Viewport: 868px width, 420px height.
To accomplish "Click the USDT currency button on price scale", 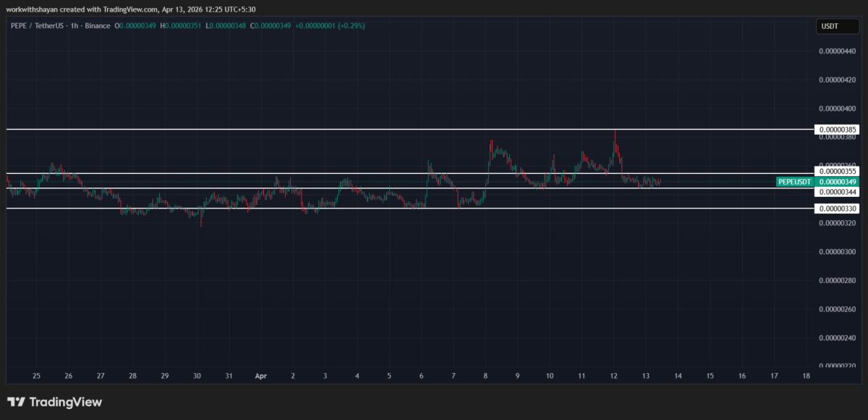I will tap(837, 25).
